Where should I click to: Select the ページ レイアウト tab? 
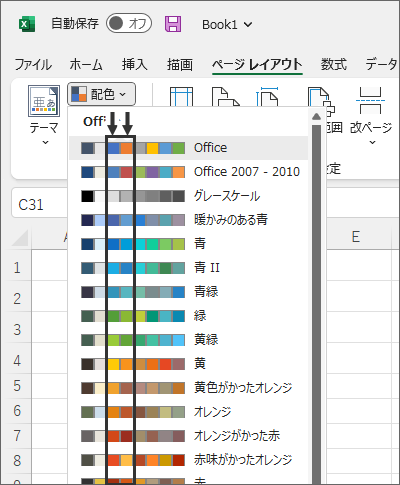click(x=257, y=64)
